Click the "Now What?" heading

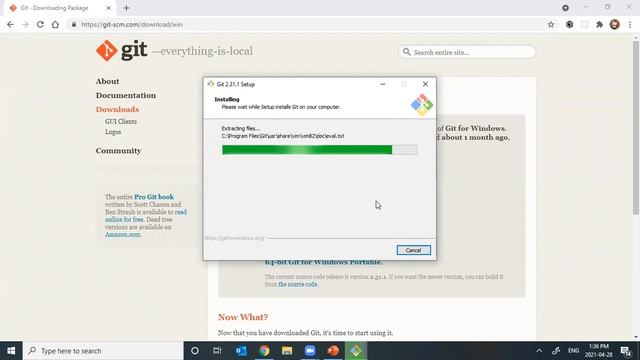pos(243,317)
